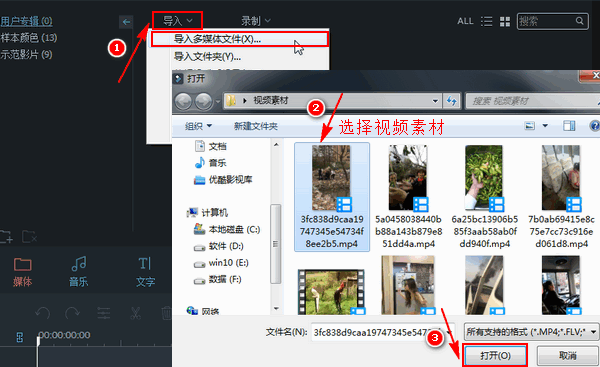
Task: Expand the address bar dropdown arrow
Action: tap(435, 101)
